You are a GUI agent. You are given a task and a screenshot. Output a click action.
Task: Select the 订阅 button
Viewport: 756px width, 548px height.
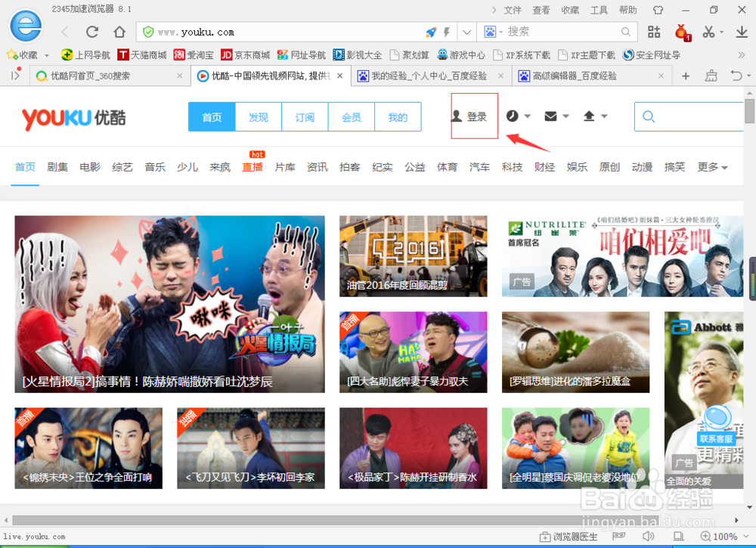click(305, 117)
